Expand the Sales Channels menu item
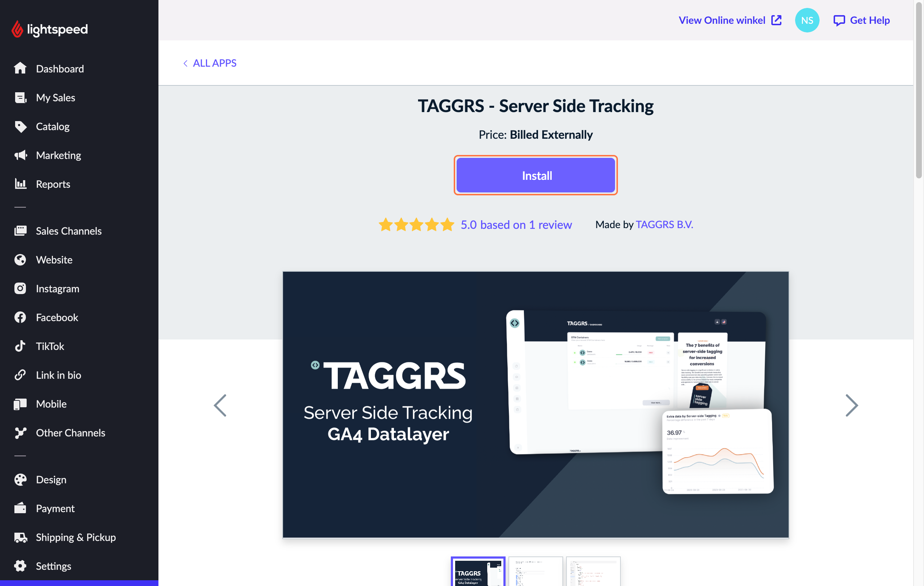Image resolution: width=924 pixels, height=586 pixels. [69, 231]
